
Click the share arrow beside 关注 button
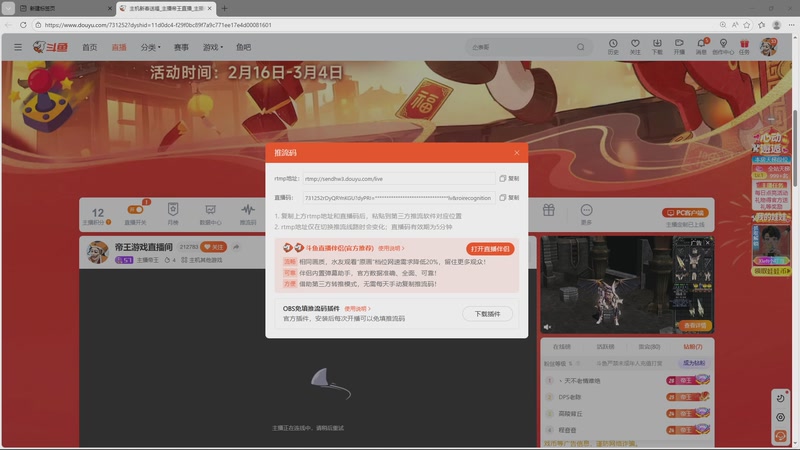click(236, 247)
